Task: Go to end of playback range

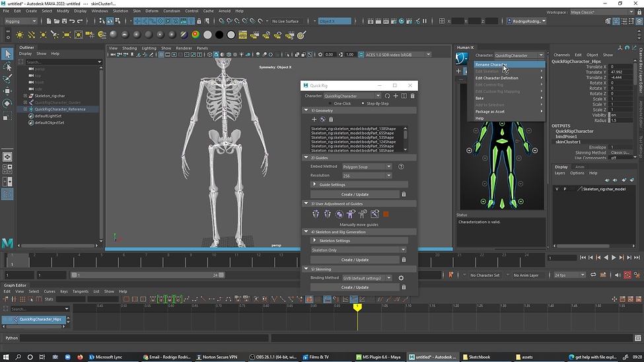Action: (x=637, y=258)
